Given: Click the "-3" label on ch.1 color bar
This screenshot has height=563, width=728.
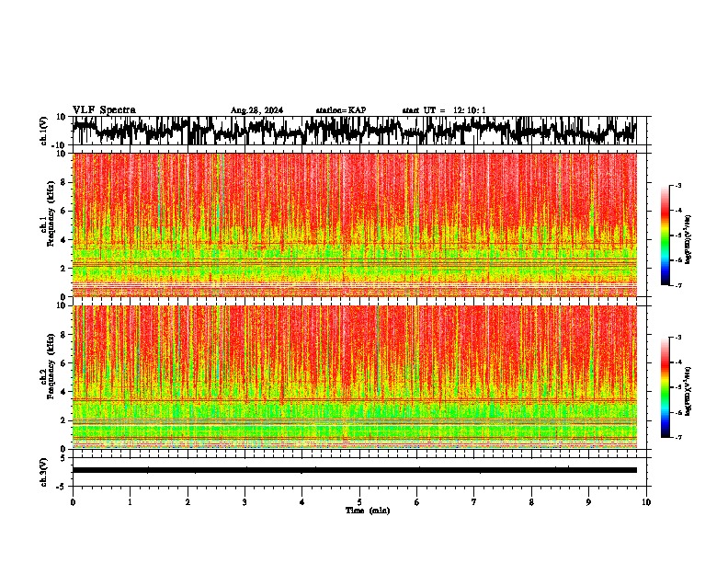Looking at the screenshot, I should pos(678,185).
